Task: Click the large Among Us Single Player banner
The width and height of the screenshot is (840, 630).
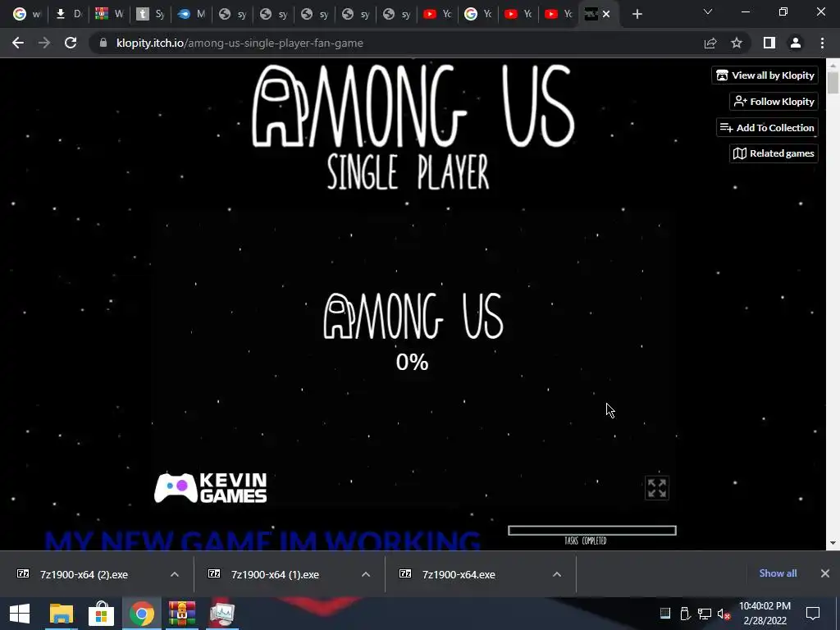Action: 413,127
